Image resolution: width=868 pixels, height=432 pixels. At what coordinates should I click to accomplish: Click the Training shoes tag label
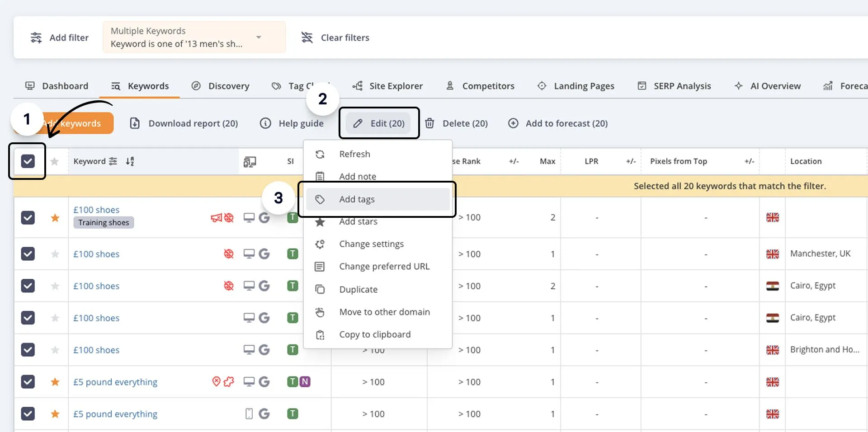pos(104,222)
